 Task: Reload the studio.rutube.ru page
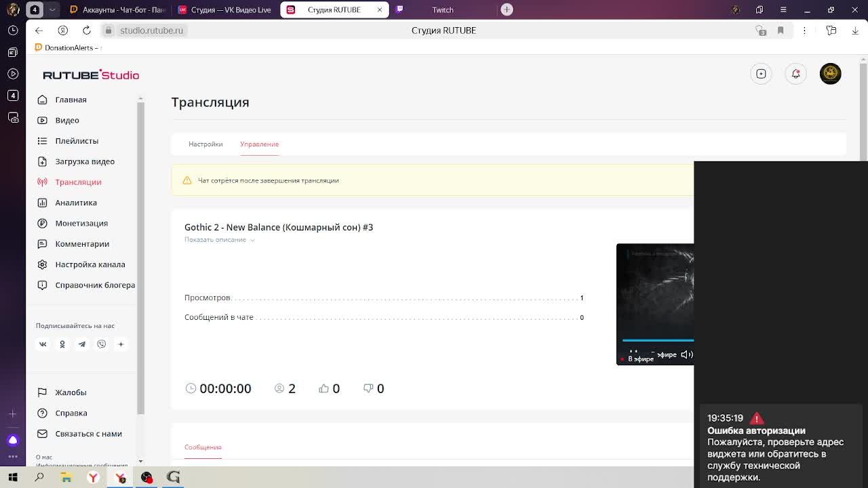coord(87,30)
